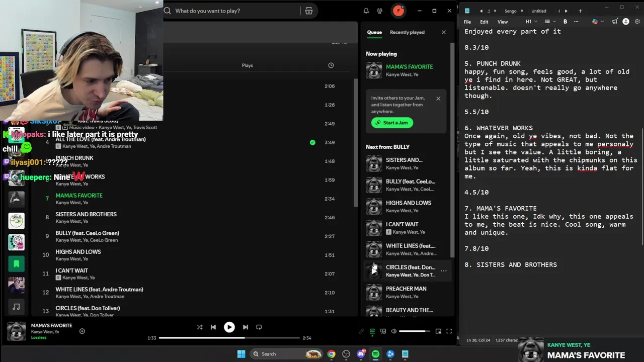The image size is (644, 362).
Task: Dismiss the Jam invitation card
Action: (438, 99)
